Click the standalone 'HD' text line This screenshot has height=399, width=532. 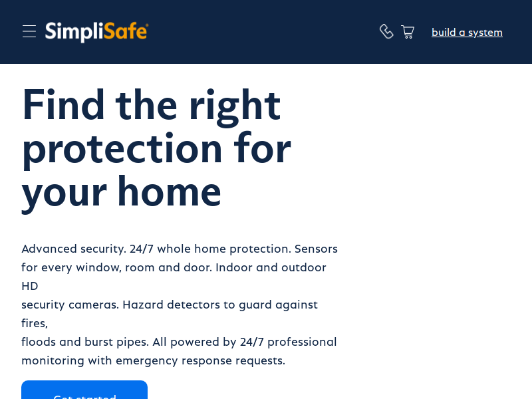coord(30,287)
